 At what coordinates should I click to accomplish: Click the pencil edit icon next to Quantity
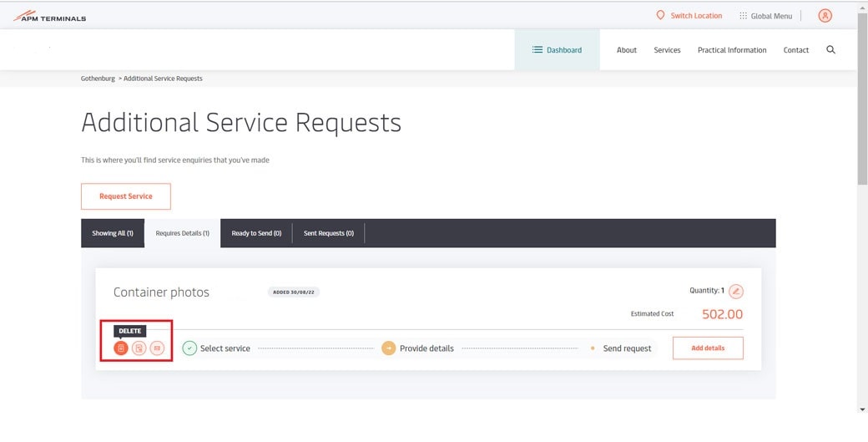pos(735,292)
